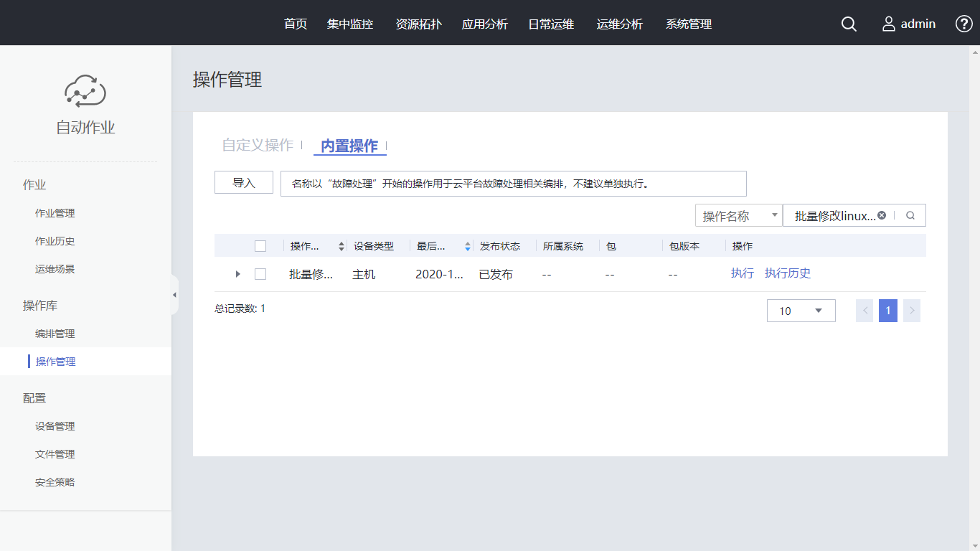Collapse the left sidebar with arrow handle
Viewport: 980px width, 551px height.
[x=174, y=295]
